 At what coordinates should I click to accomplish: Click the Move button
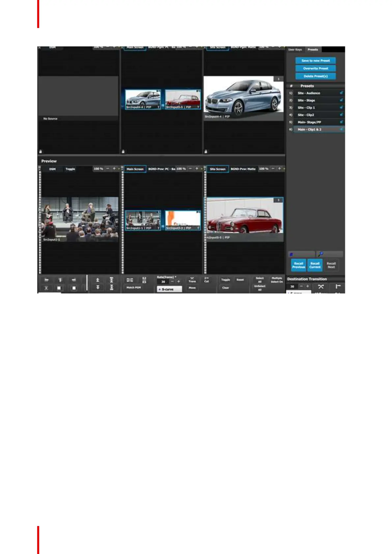click(x=192, y=288)
